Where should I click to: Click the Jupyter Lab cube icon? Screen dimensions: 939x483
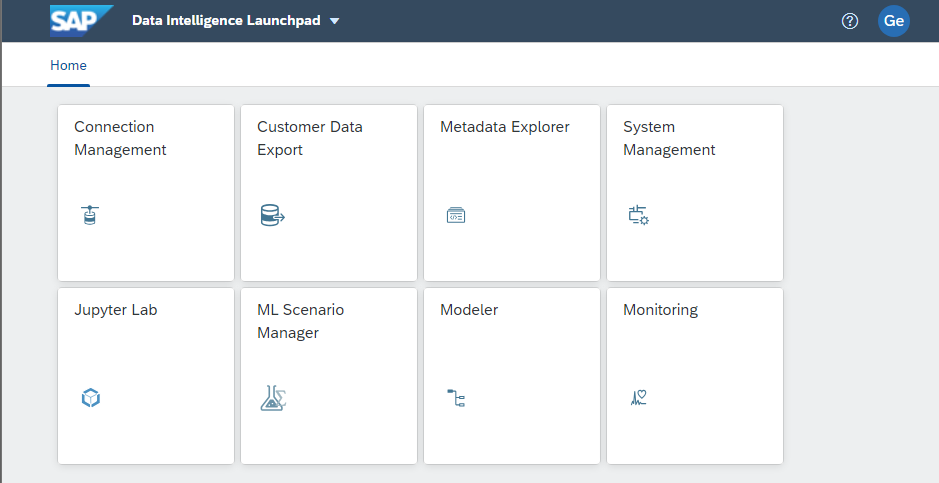click(x=90, y=398)
